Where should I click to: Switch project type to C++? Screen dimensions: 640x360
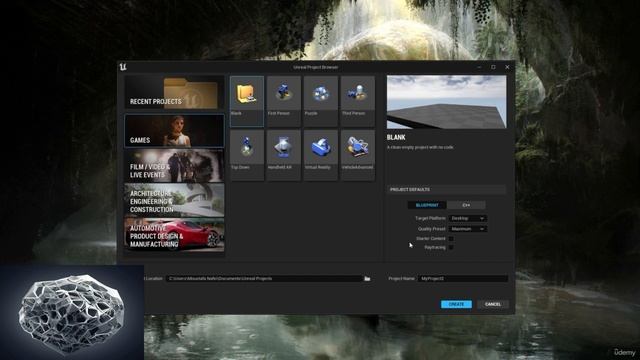point(466,205)
